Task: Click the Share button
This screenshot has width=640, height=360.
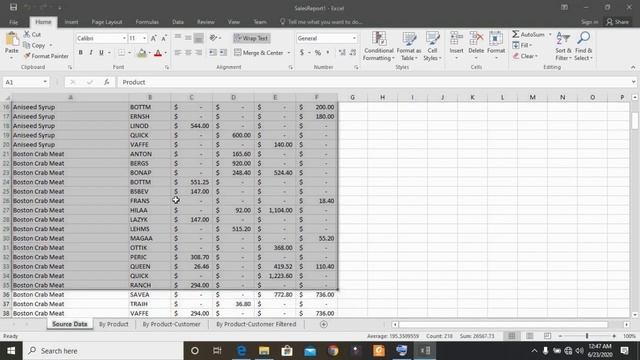Action: 618,22
